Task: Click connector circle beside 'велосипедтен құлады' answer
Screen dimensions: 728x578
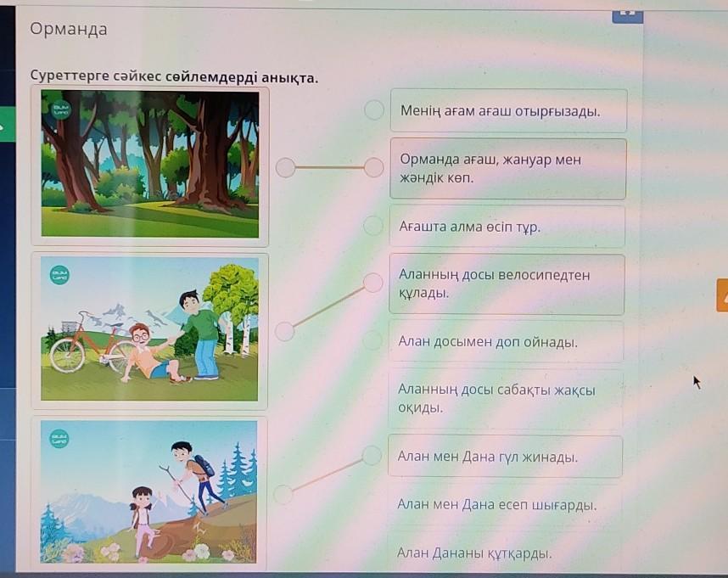Action: click(x=372, y=283)
